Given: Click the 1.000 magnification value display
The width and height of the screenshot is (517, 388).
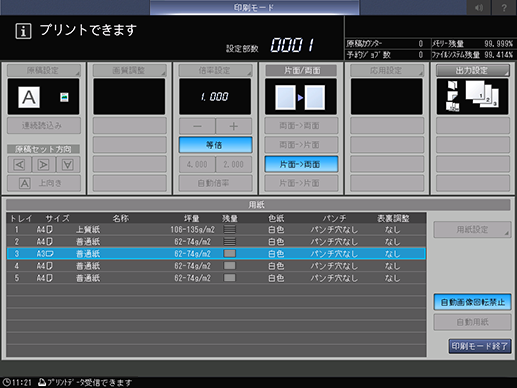Looking at the screenshot, I should [215, 97].
